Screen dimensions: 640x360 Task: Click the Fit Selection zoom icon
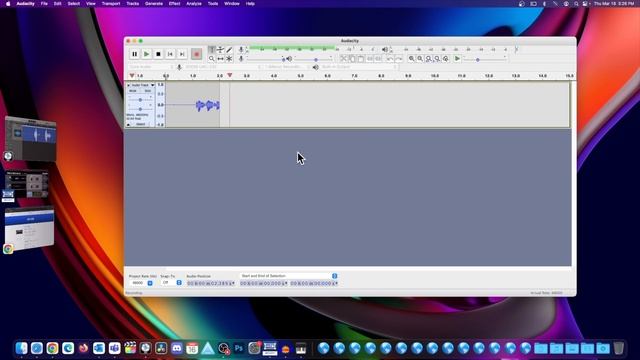pos(429,59)
